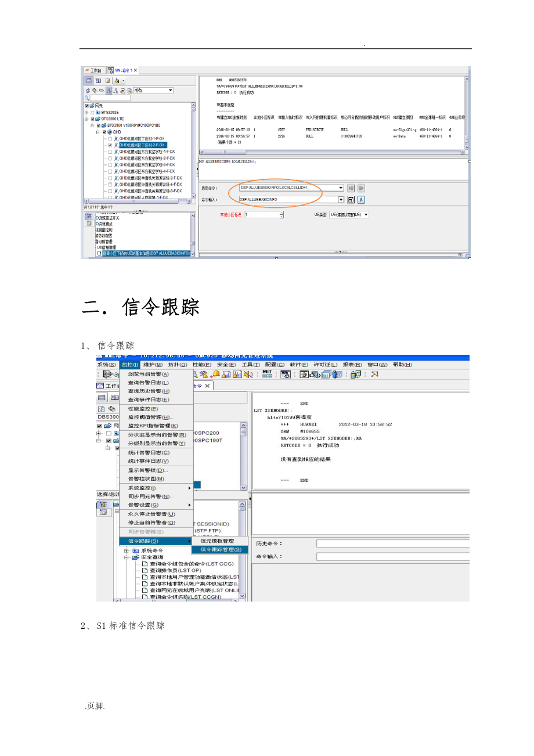Open 系统监控(I) submenu
This screenshot has height=756, width=534.
(x=156, y=488)
